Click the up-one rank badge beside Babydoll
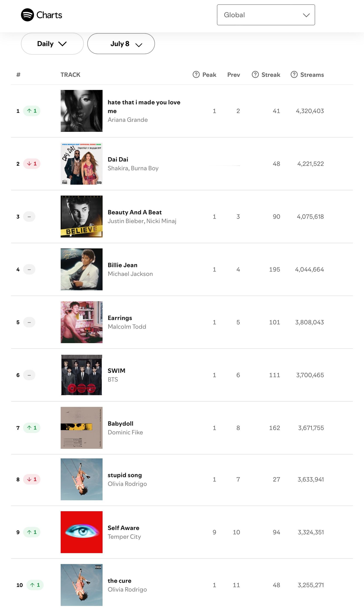The width and height of the screenshot is (364, 609). 32,428
